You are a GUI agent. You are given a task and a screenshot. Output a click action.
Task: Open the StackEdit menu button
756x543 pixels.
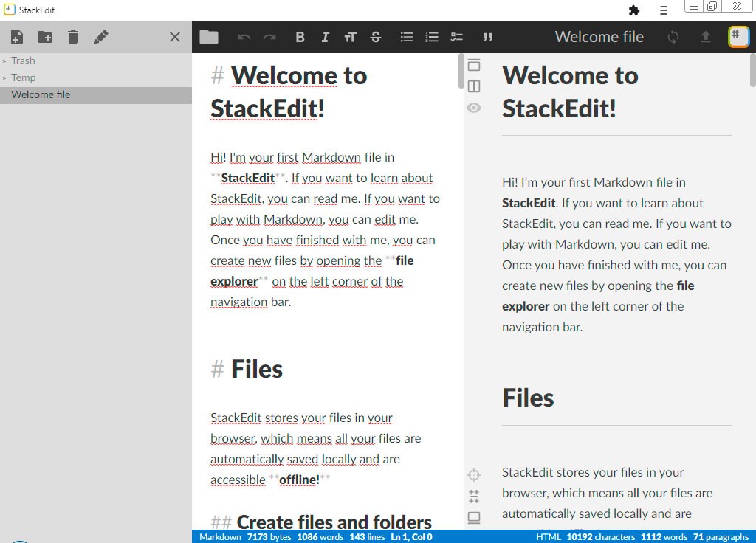(738, 37)
